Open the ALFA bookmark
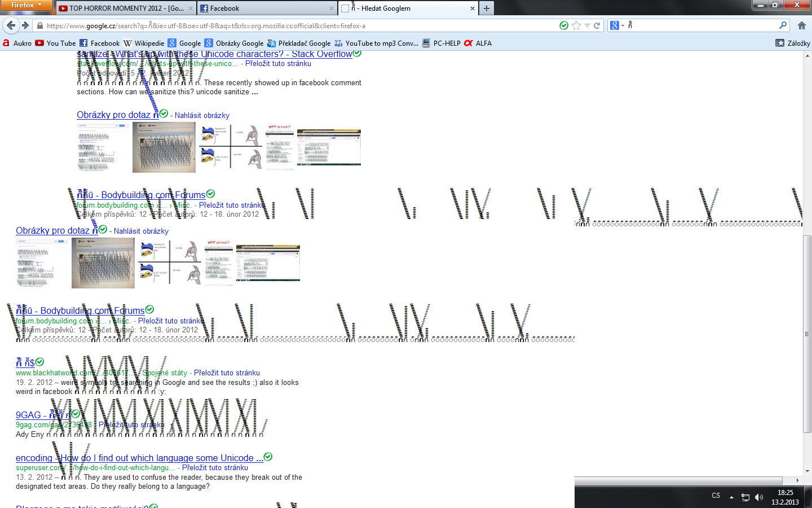Image resolution: width=812 pixels, height=508 pixels. pos(478,43)
